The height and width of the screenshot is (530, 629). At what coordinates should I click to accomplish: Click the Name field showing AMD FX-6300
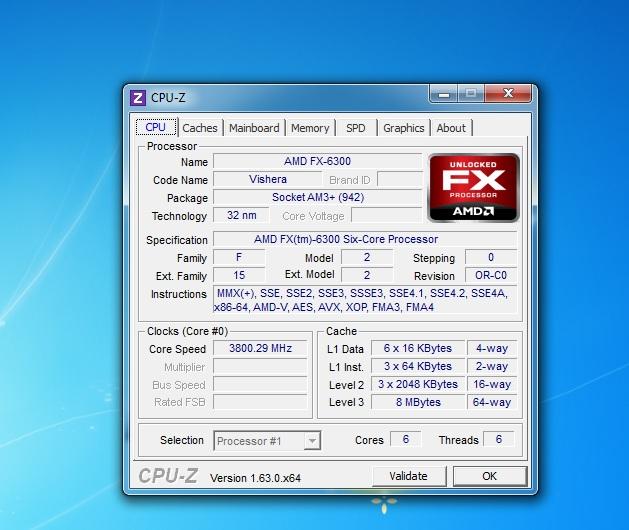tap(317, 161)
